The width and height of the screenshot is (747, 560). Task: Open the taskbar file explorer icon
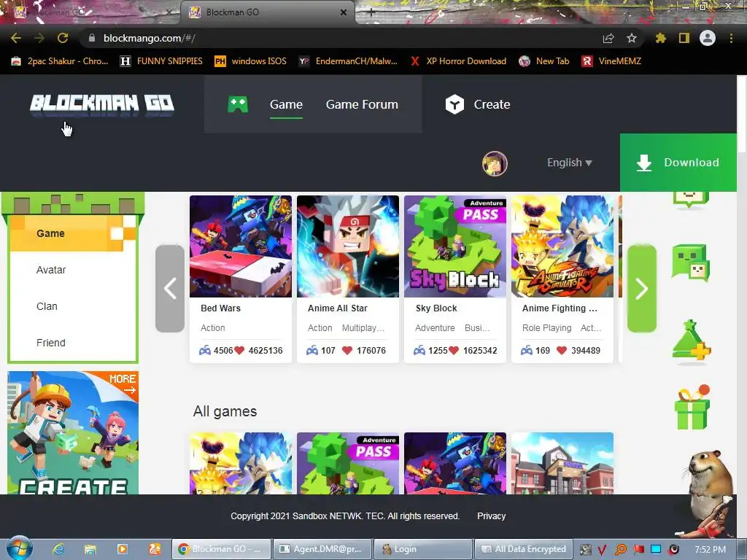[90, 549]
